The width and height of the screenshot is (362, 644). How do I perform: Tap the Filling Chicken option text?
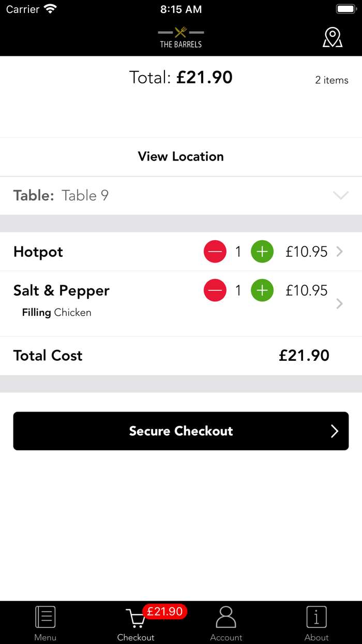point(57,313)
